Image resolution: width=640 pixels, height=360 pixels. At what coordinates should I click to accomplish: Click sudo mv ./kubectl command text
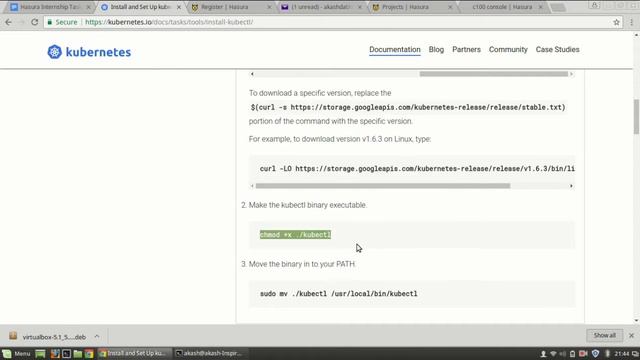click(338, 293)
